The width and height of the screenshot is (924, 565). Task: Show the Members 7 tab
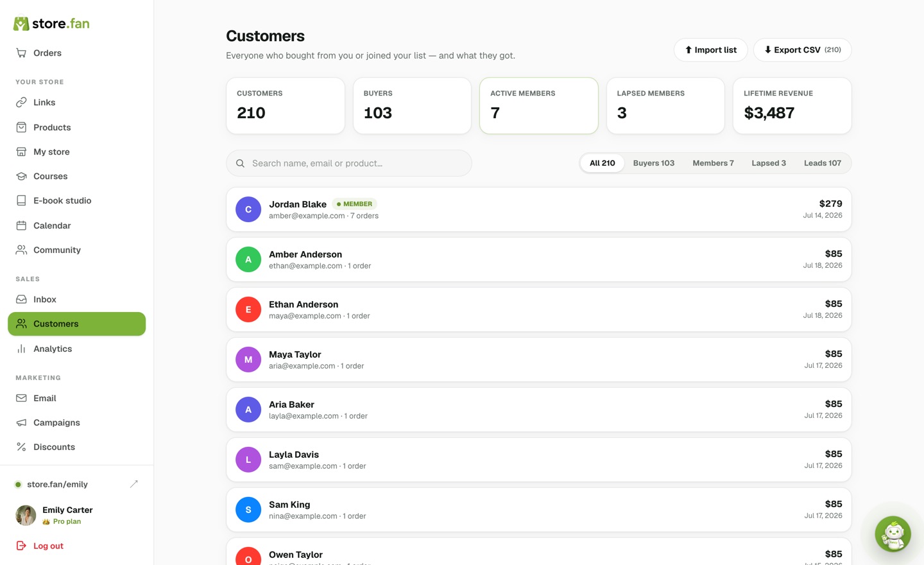(713, 163)
